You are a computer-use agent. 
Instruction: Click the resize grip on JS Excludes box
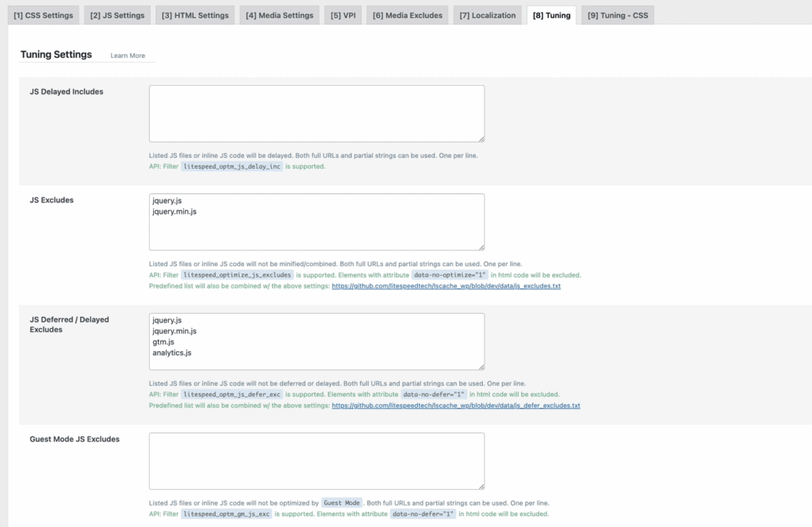[480, 246]
